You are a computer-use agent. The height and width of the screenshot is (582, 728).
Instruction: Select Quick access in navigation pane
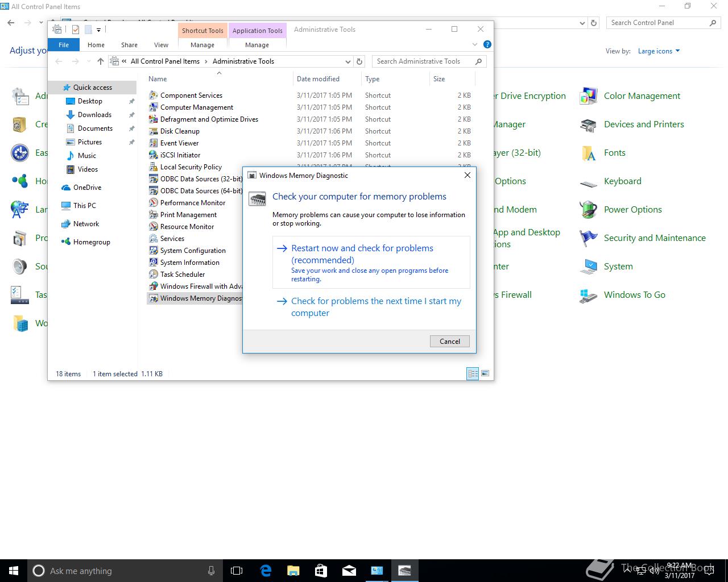tap(92, 88)
